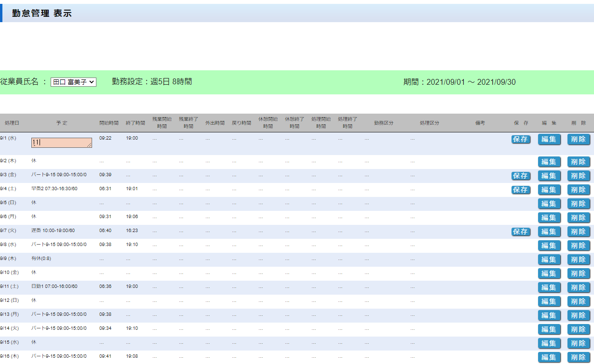
Task: Delete the 9/3 (金) row
Action: point(579,176)
